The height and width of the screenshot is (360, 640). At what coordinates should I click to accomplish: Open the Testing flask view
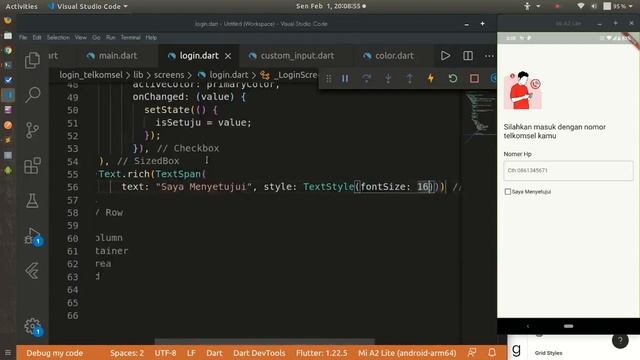pyautogui.click(x=32, y=200)
